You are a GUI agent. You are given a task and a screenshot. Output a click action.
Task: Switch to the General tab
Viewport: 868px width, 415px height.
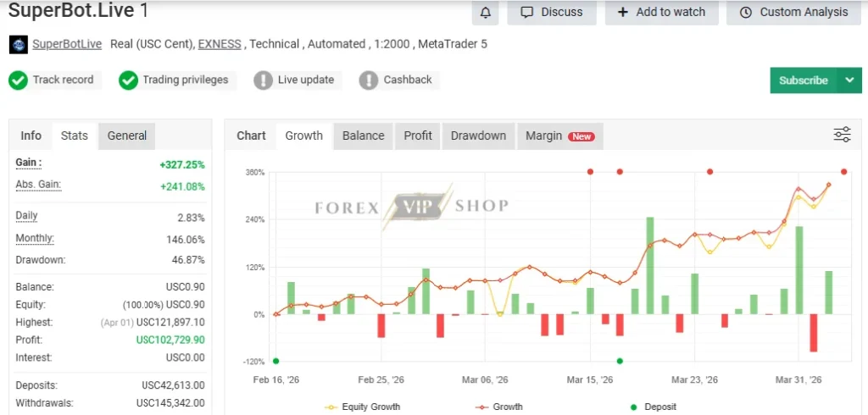click(127, 136)
